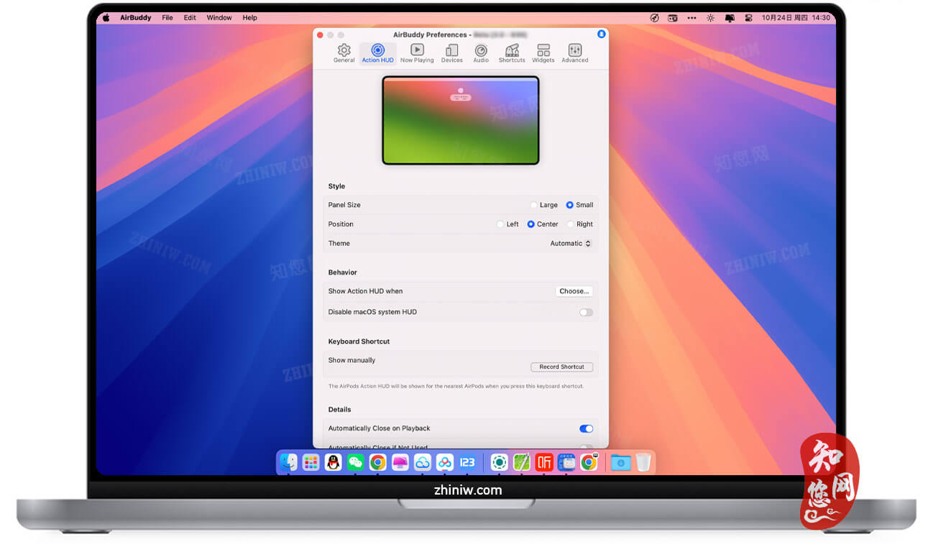Click the Action HUD preview thumbnail
Image resolution: width=933 pixels, height=560 pixels.
click(x=461, y=120)
